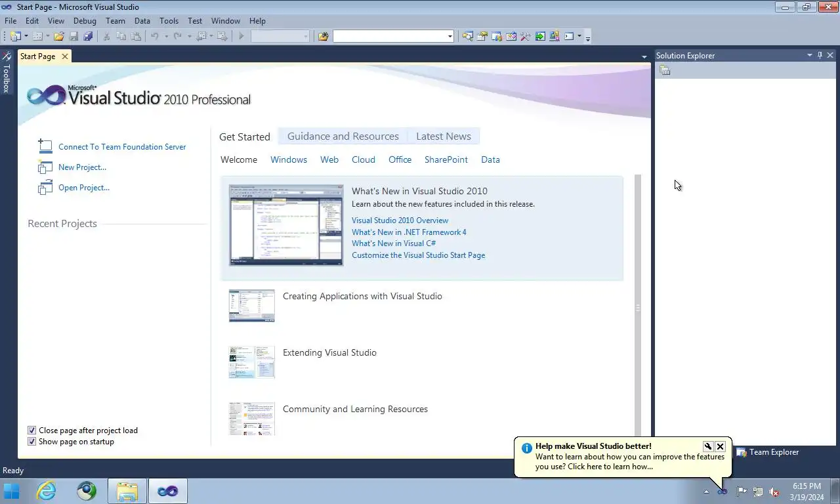
Task: Uncheck Show page on startup
Action: click(x=31, y=442)
